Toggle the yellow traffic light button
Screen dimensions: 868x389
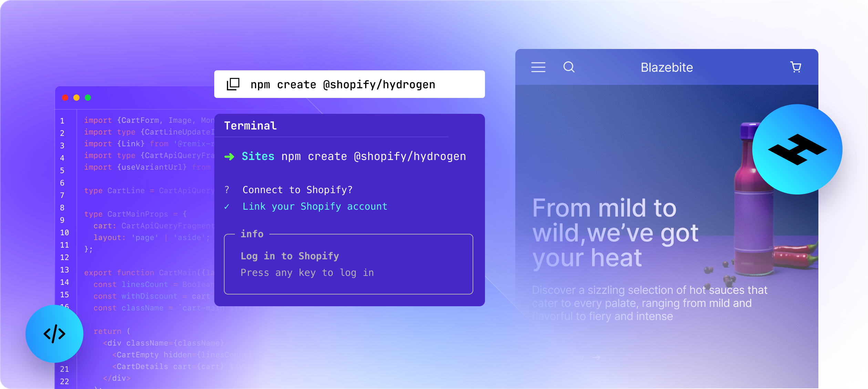(x=77, y=99)
